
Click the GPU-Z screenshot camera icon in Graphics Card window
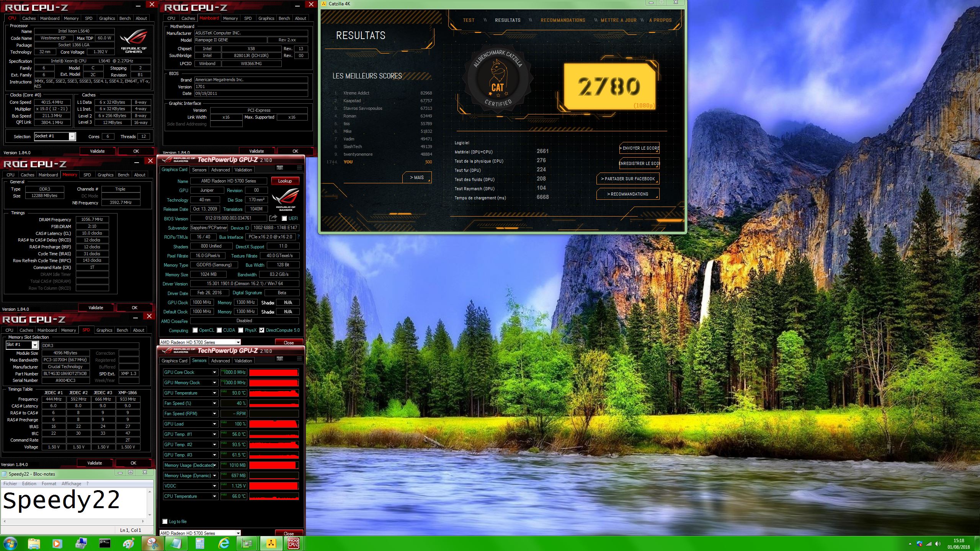[x=280, y=168]
